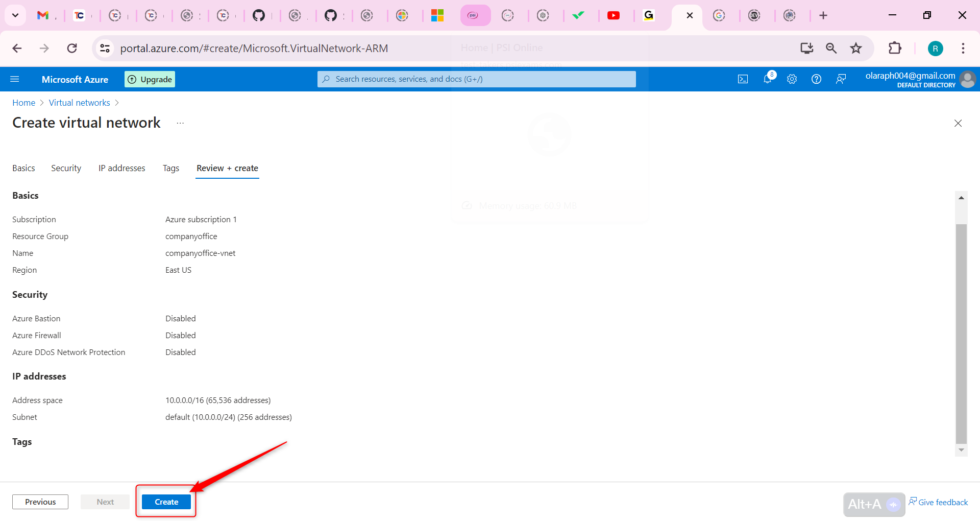This screenshot has height=521, width=980.
Task: Expand the tab search dropdown
Action: click(x=15, y=15)
